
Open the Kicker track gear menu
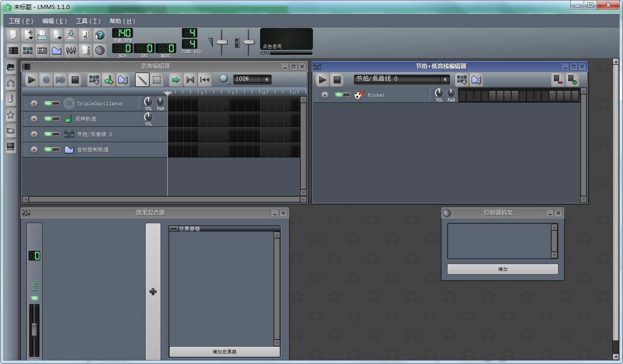[x=325, y=95]
